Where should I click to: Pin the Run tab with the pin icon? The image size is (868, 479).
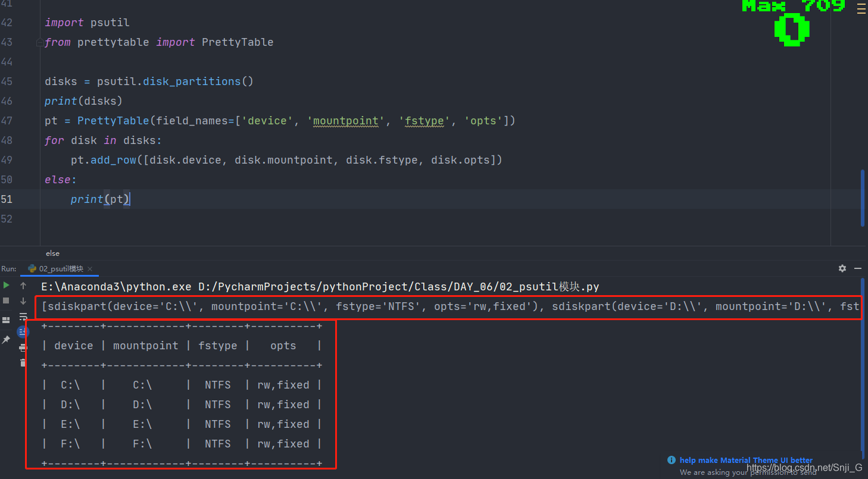point(7,340)
